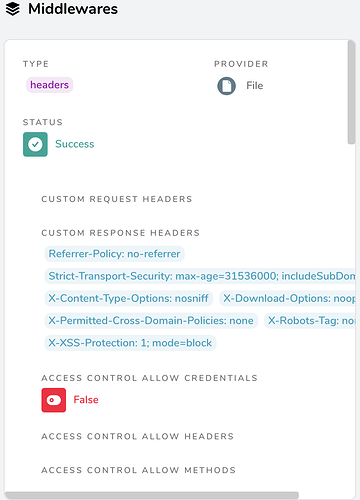The height and width of the screenshot is (500, 360).
Task: Toggle the red Access Control Allow Credentials switch
Action: click(x=54, y=400)
